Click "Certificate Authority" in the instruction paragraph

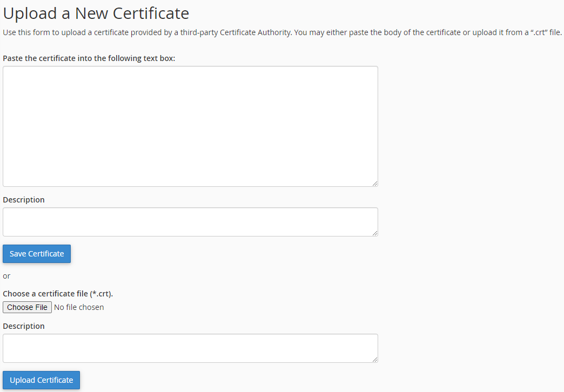[x=255, y=32]
